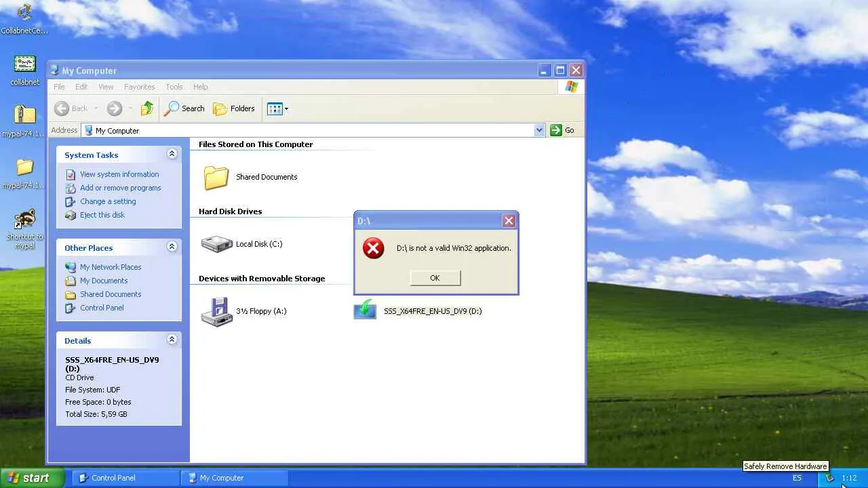868x488 pixels.
Task: Select the SSS_X64FRE_EN-US_DV9 (D:) drive icon
Action: point(365,310)
